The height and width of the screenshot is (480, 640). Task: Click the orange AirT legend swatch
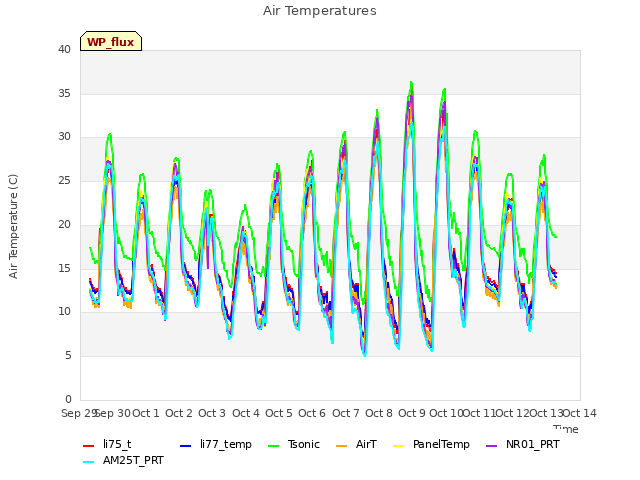point(341,446)
